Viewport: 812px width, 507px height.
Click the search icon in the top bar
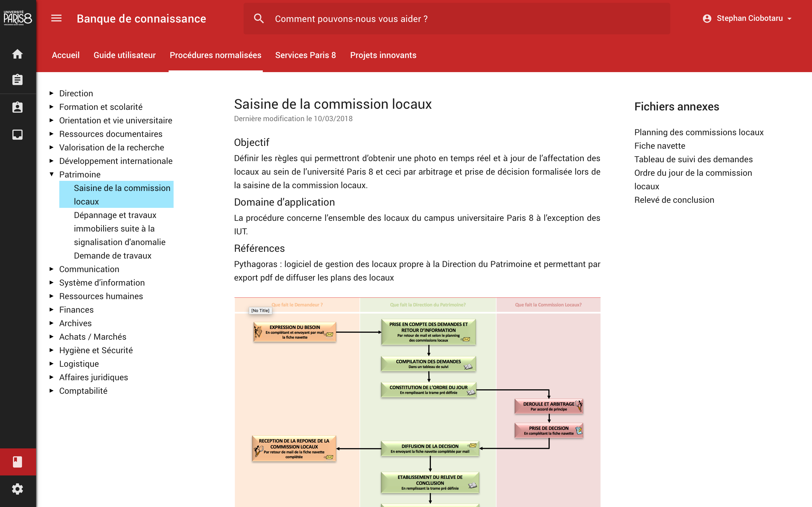click(259, 19)
